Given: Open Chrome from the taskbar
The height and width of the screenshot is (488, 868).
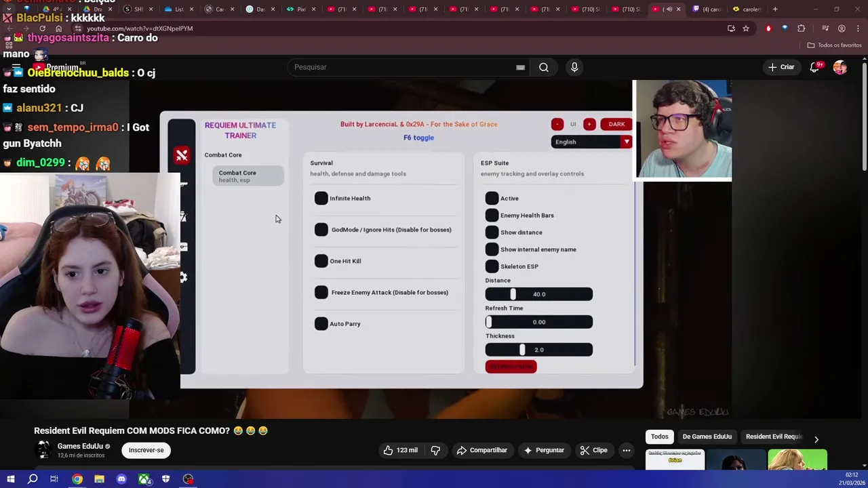Looking at the screenshot, I should pyautogui.click(x=77, y=479).
